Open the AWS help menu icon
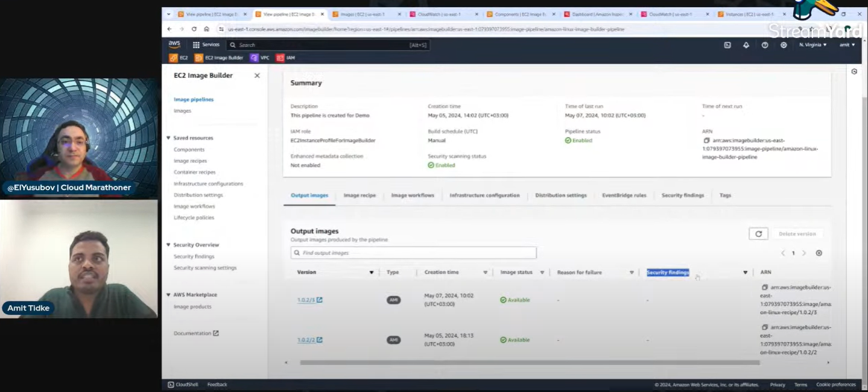Image resolution: width=868 pixels, height=392 pixels. (765, 45)
